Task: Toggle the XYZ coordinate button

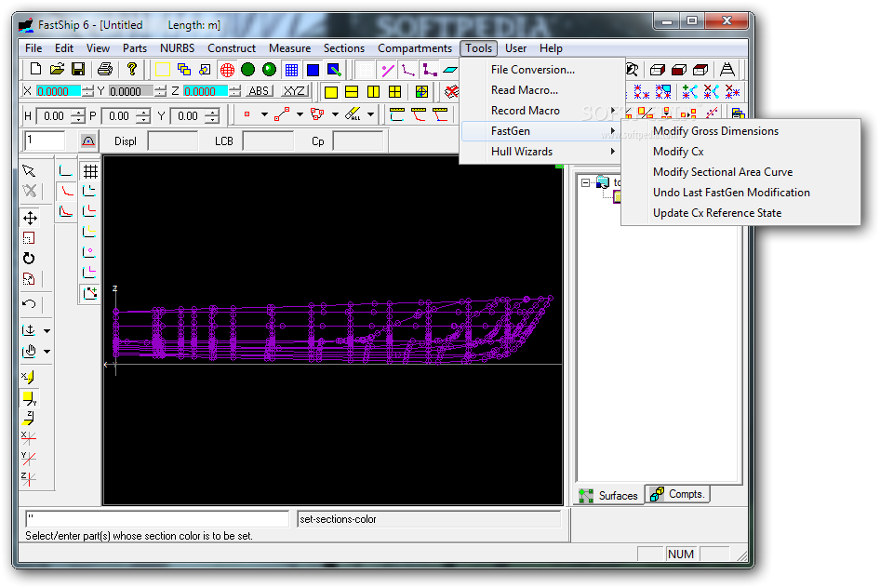Action: [294, 91]
